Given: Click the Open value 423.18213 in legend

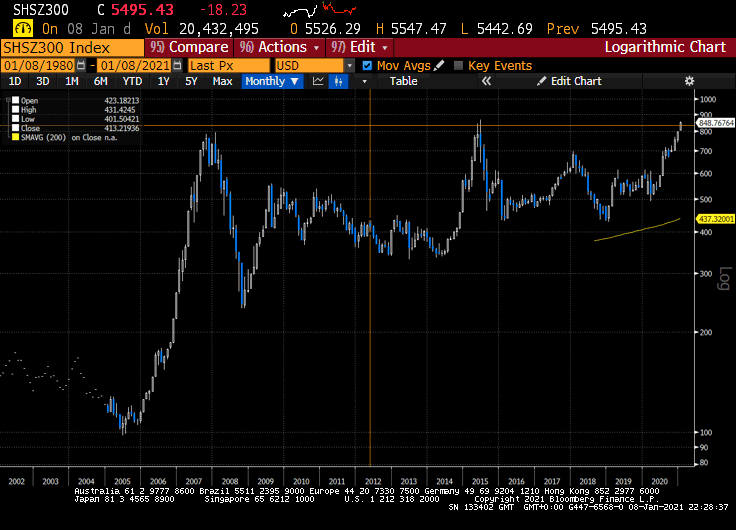Looking at the screenshot, I should pos(122,100).
